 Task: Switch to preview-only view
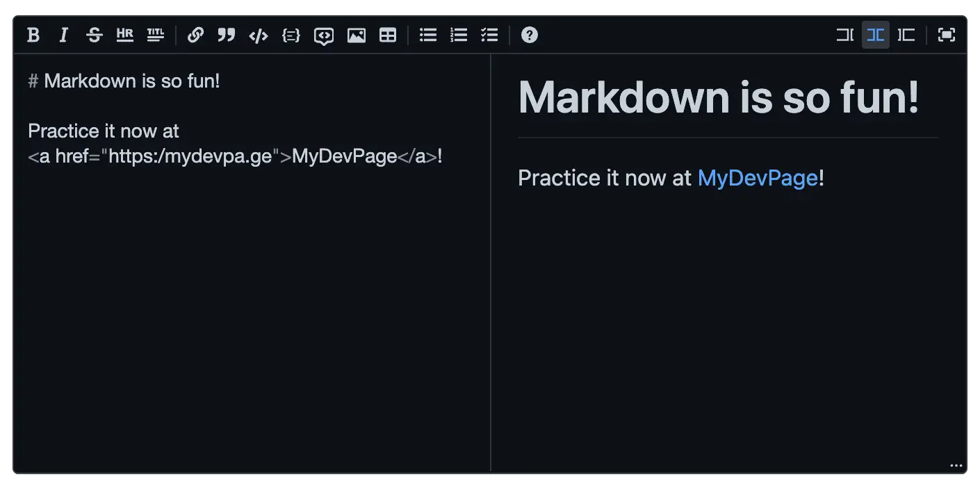906,35
